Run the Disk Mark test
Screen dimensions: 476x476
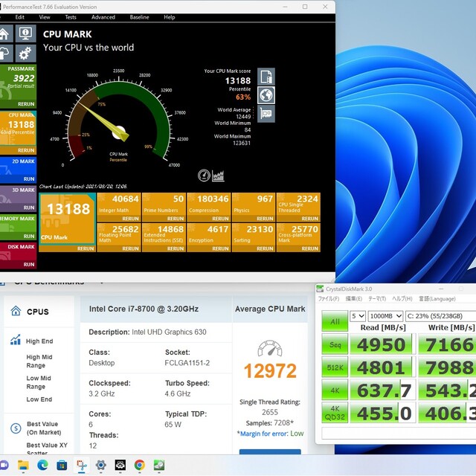click(29, 265)
